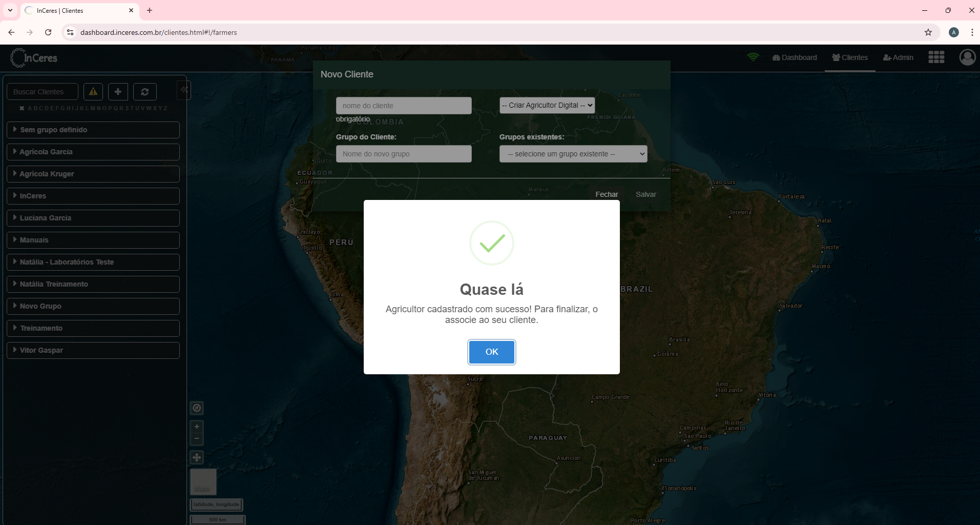The image size is (980, 525).
Task: Zoom out the map with minus button
Action: pyautogui.click(x=197, y=439)
